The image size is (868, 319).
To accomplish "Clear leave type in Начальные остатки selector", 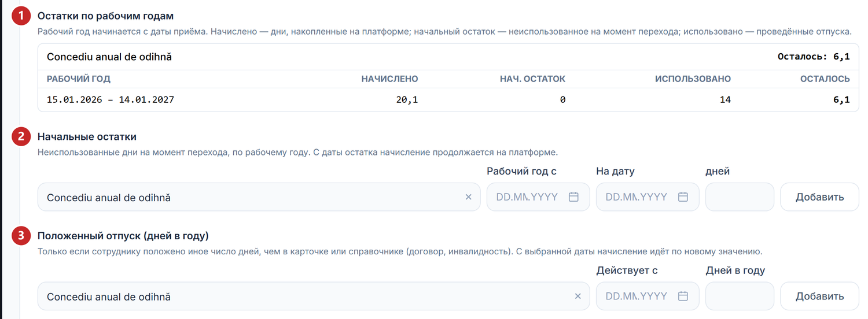I will pos(469,197).
